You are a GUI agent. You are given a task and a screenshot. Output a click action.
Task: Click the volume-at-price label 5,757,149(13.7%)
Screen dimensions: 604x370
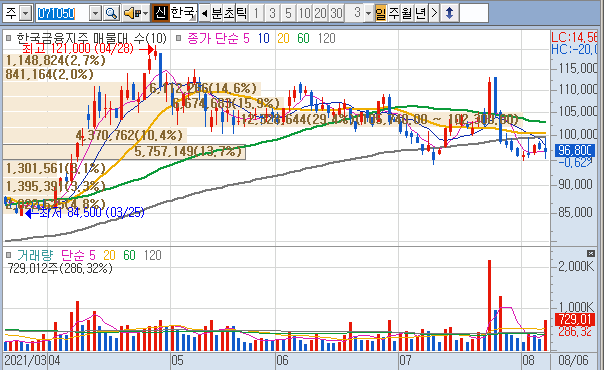(x=188, y=151)
